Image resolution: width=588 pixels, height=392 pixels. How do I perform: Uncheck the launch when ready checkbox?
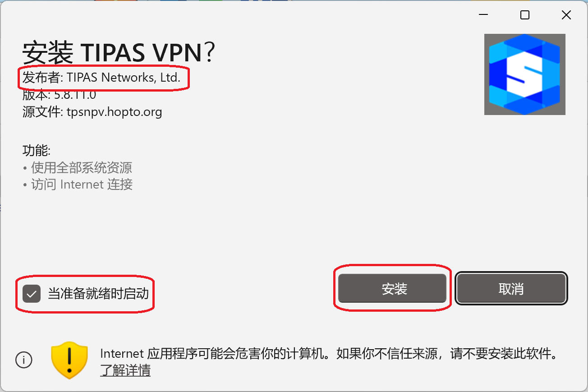[x=32, y=294]
